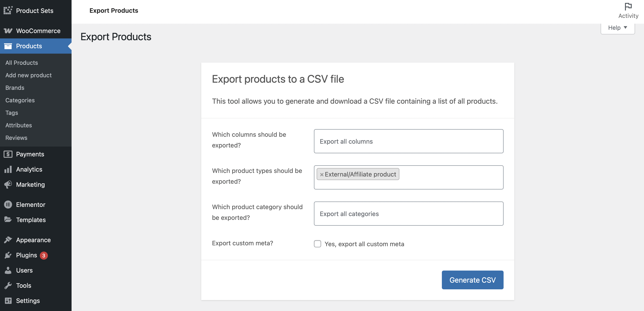Open the Export all columns dropdown
644x311 pixels.
[x=408, y=141]
